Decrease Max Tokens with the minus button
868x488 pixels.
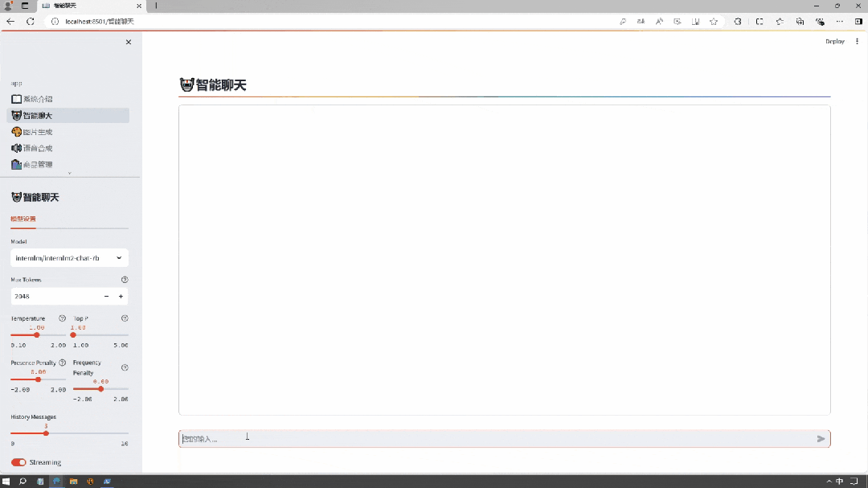(x=106, y=297)
